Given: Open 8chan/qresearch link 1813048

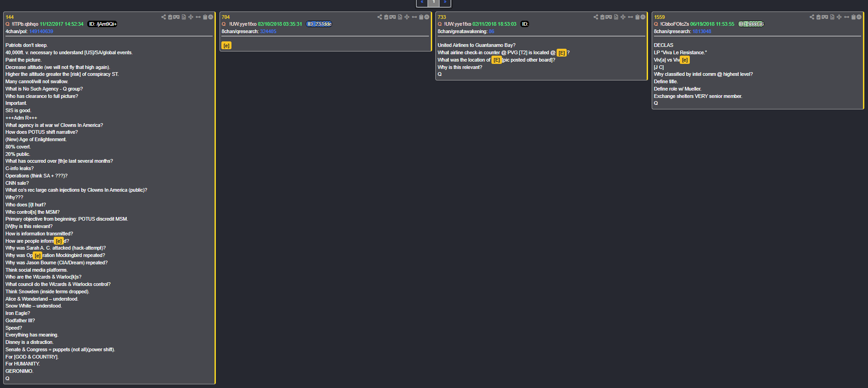Looking at the screenshot, I should pyautogui.click(x=702, y=31).
